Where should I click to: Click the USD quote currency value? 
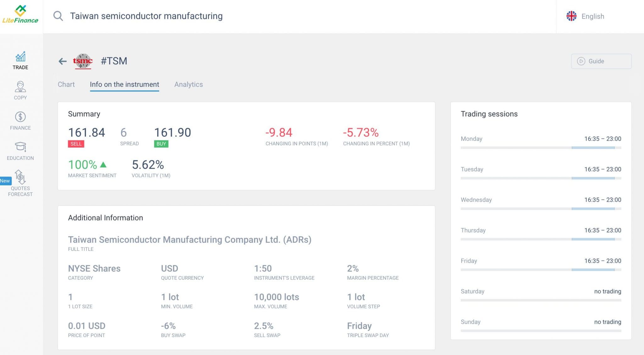[169, 268]
